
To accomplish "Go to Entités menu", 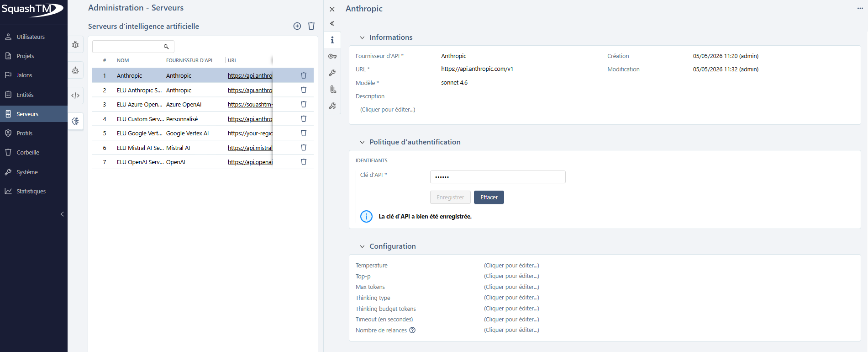I will (34, 95).
